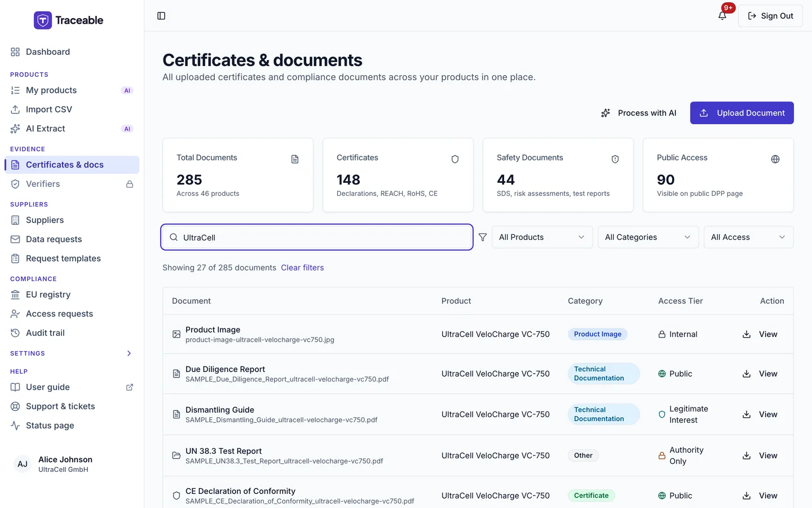Click Upload Document button
812x508 pixels.
click(742, 113)
